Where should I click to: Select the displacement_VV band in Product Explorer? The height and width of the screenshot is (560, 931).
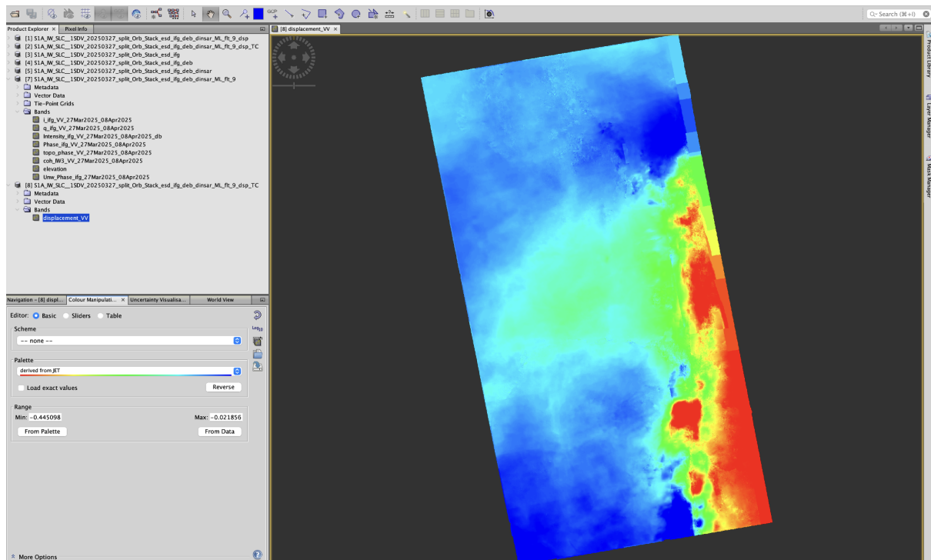[x=65, y=218]
